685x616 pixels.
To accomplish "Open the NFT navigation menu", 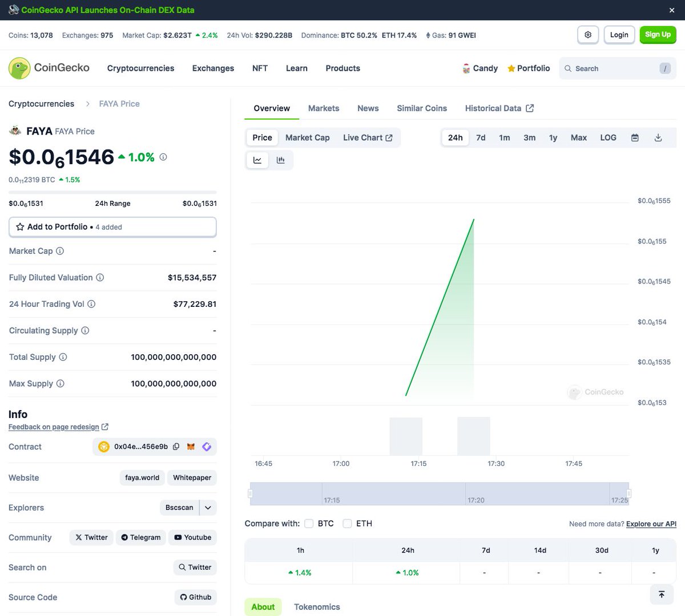I will pos(260,68).
